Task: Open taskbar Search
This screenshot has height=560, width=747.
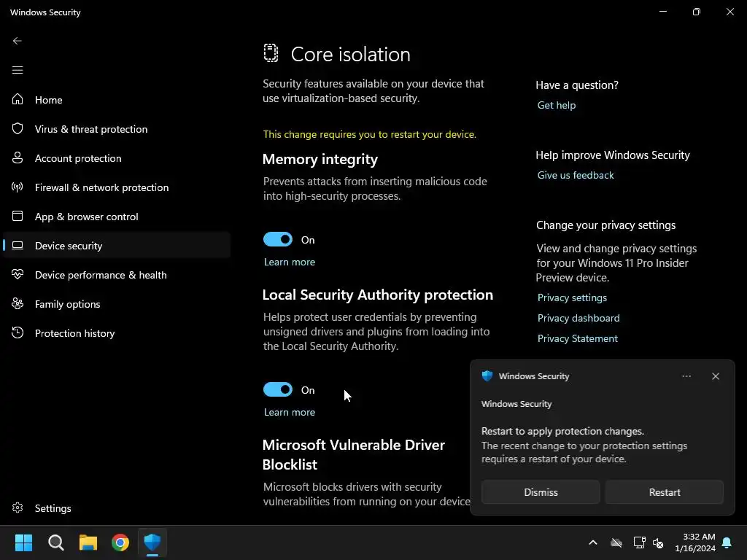Action: (55, 542)
